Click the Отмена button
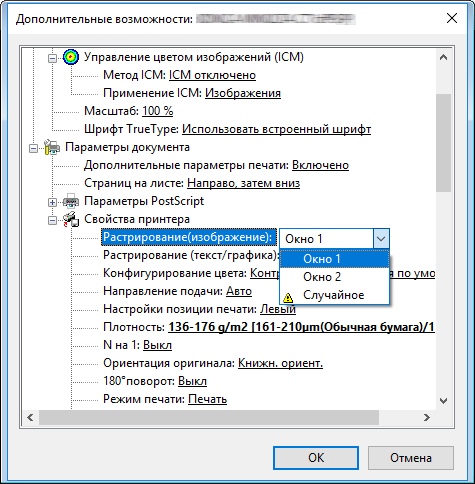The height and width of the screenshot is (484, 475). (x=411, y=458)
